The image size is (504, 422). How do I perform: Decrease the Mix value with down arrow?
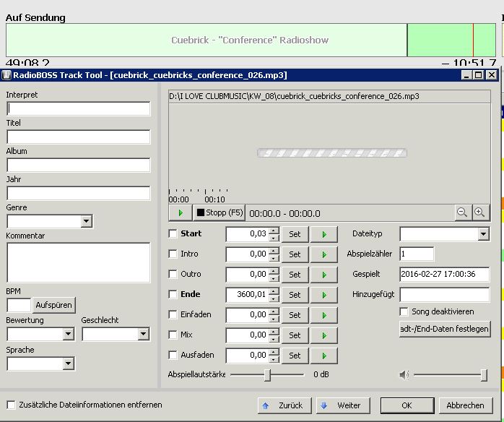click(x=274, y=340)
